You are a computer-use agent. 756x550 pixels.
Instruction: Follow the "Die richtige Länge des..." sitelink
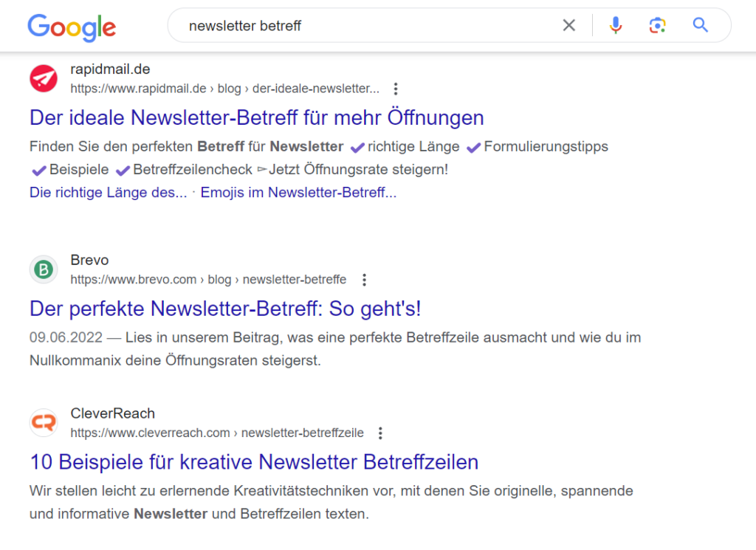coord(108,193)
